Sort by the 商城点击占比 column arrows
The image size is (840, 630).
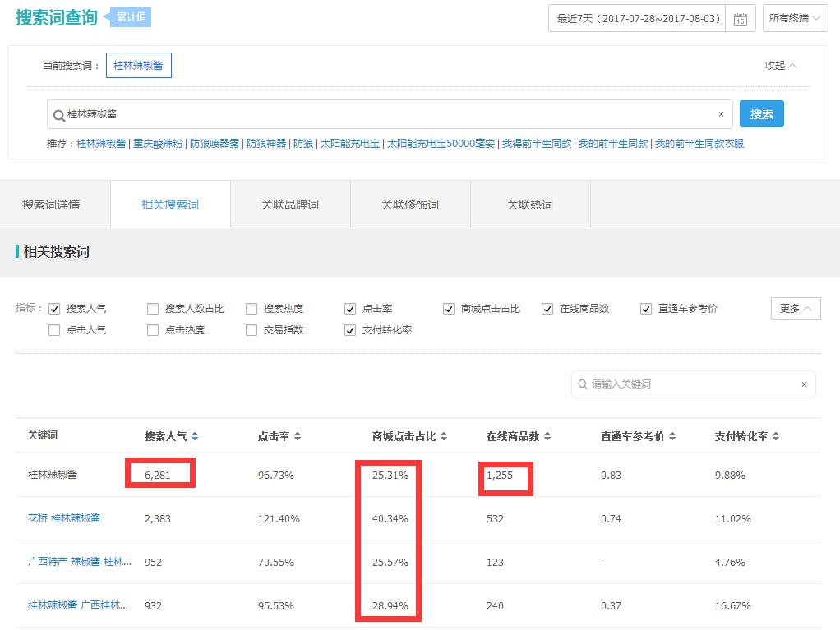445,436
